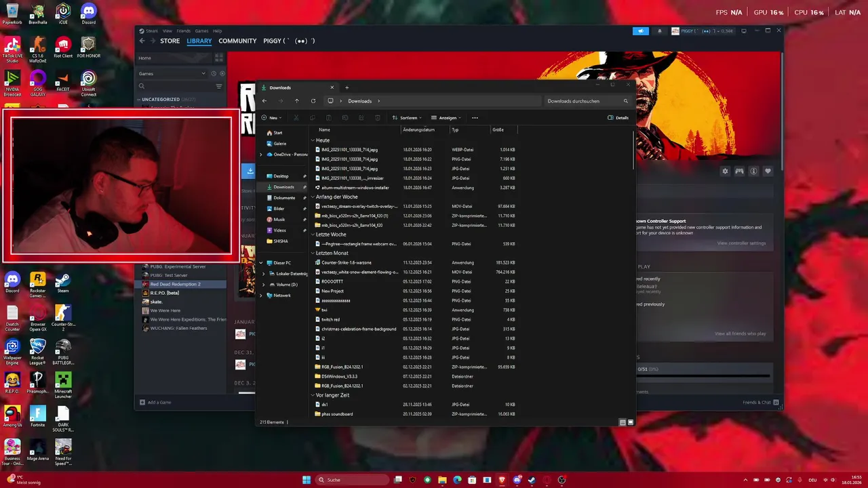Open Help menu in Steam

217,31
